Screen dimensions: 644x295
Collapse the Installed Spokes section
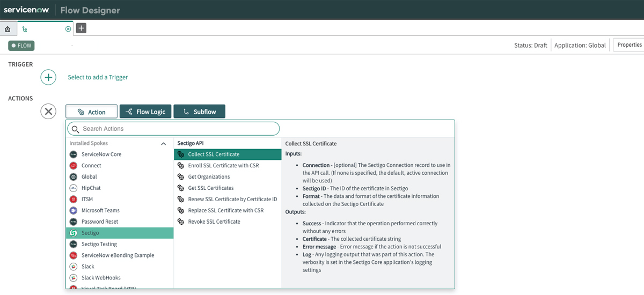(163, 144)
